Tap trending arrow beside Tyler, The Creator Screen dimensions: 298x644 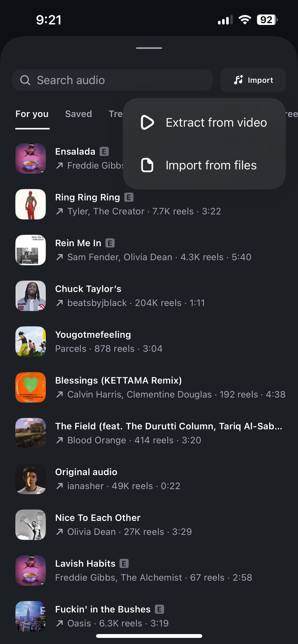click(x=60, y=211)
